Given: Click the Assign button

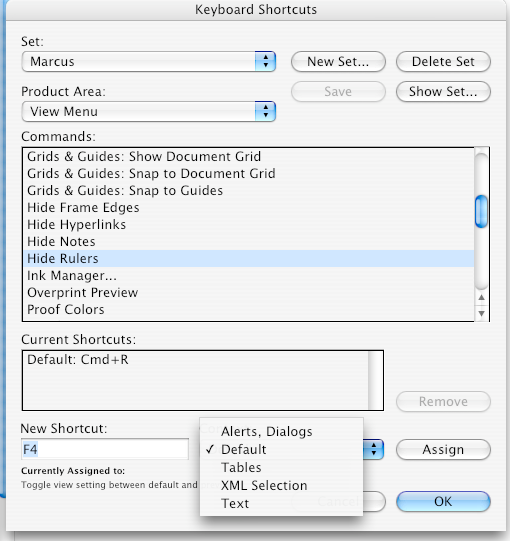Looking at the screenshot, I should [x=443, y=450].
